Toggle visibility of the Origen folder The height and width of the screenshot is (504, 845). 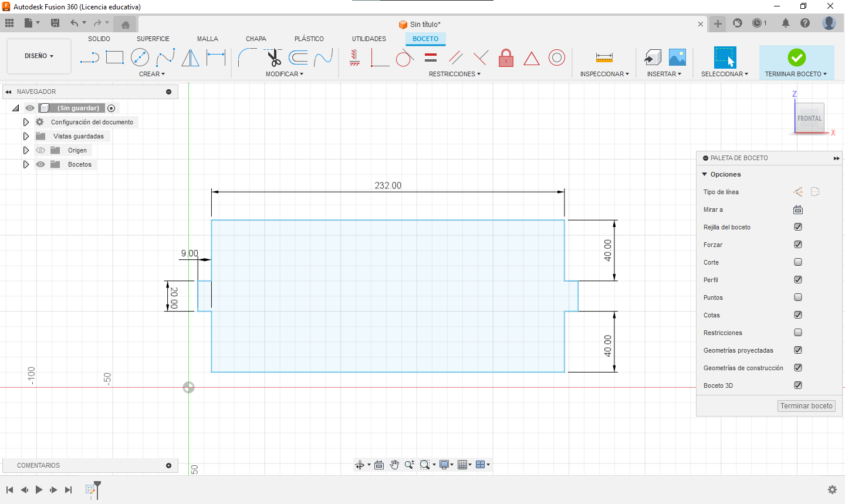[40, 150]
